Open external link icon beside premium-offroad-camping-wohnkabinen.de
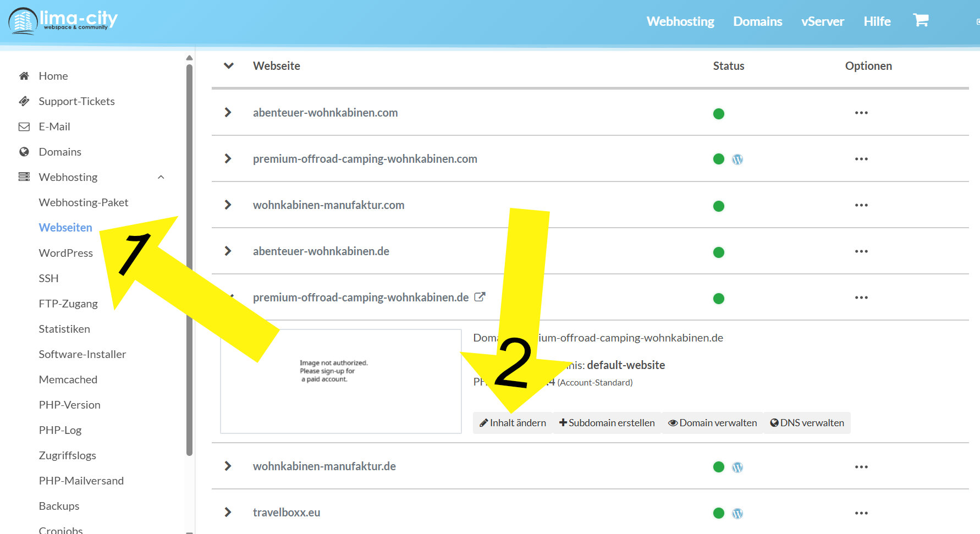This screenshot has width=980, height=534. coord(480,297)
